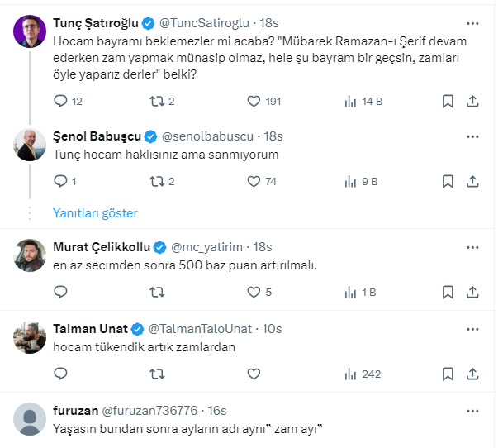
Task: Open more options on furuzan's tweet
Action: pos(472,410)
